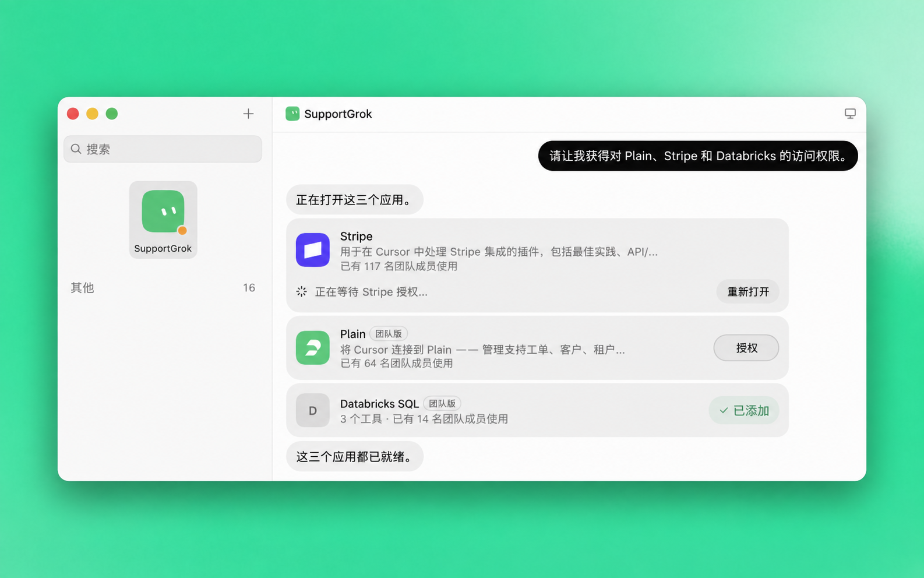The height and width of the screenshot is (578, 924).
Task: Click the Databricks SQL card title
Action: [379, 404]
